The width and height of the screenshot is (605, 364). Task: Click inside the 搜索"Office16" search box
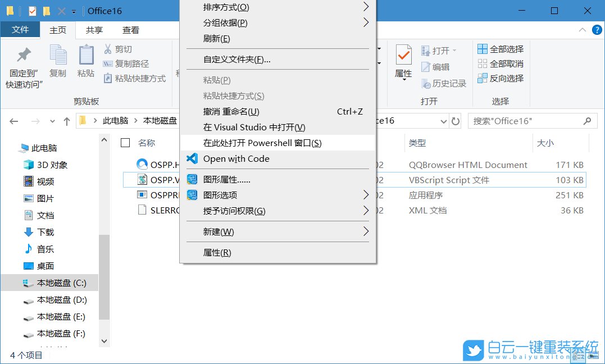[x=528, y=120]
